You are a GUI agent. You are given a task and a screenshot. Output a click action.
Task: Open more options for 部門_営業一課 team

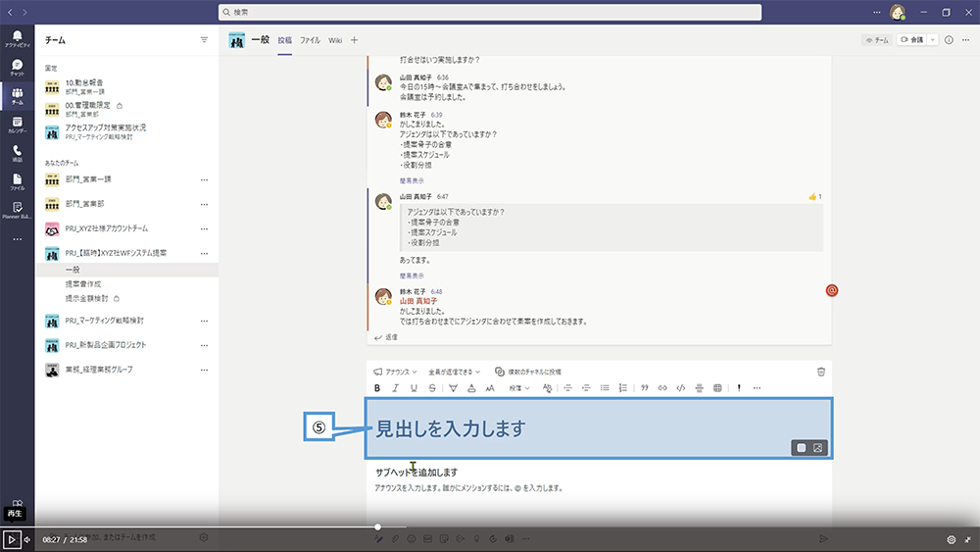click(204, 179)
